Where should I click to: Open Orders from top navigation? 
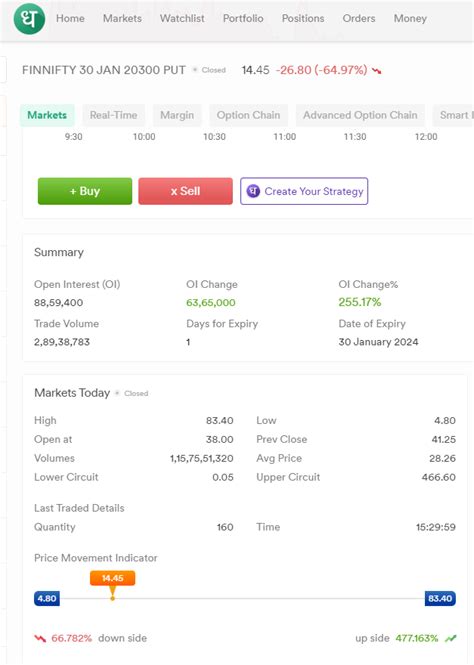click(x=359, y=18)
